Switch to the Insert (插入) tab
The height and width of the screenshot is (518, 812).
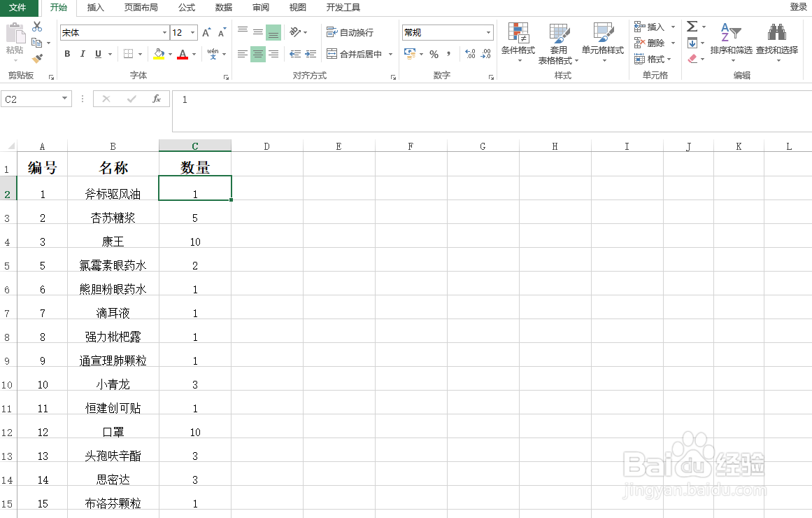point(95,7)
